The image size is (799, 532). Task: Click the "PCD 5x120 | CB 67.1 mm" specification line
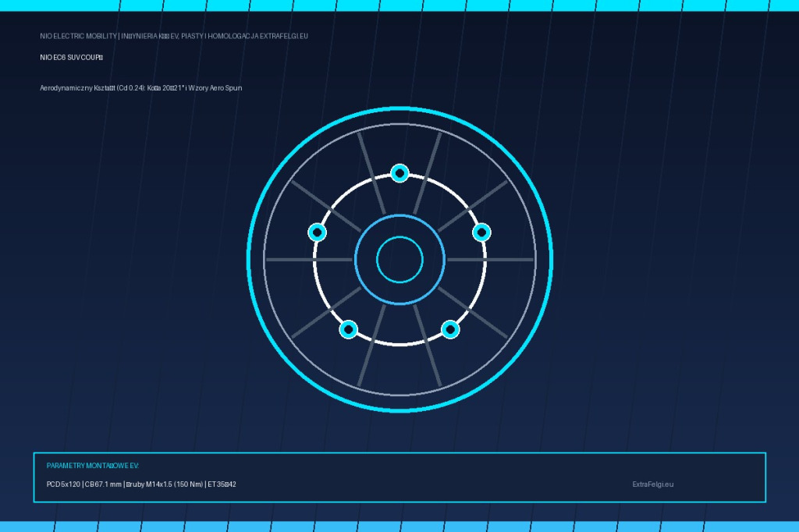click(x=141, y=484)
